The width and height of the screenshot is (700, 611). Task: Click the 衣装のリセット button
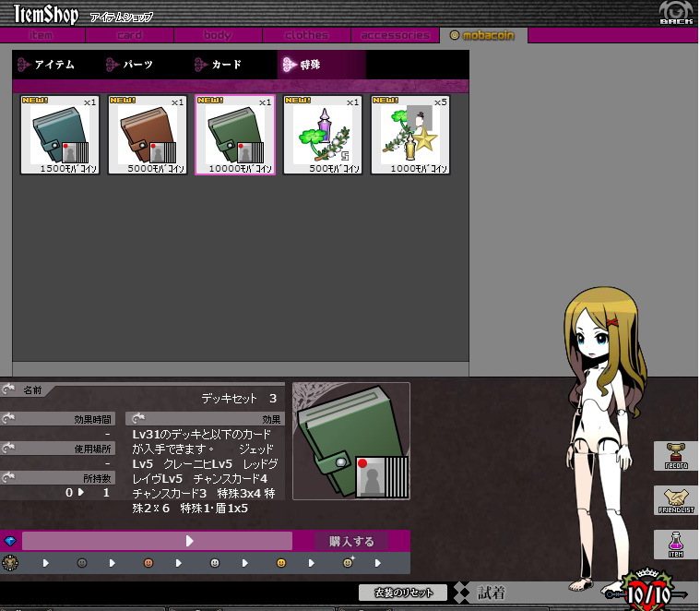403,593
